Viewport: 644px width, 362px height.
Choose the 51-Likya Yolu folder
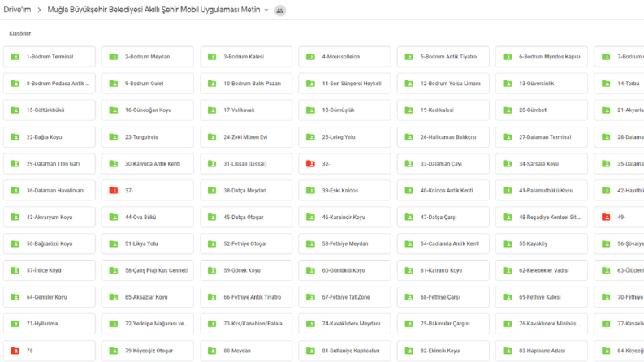pyautogui.click(x=148, y=243)
